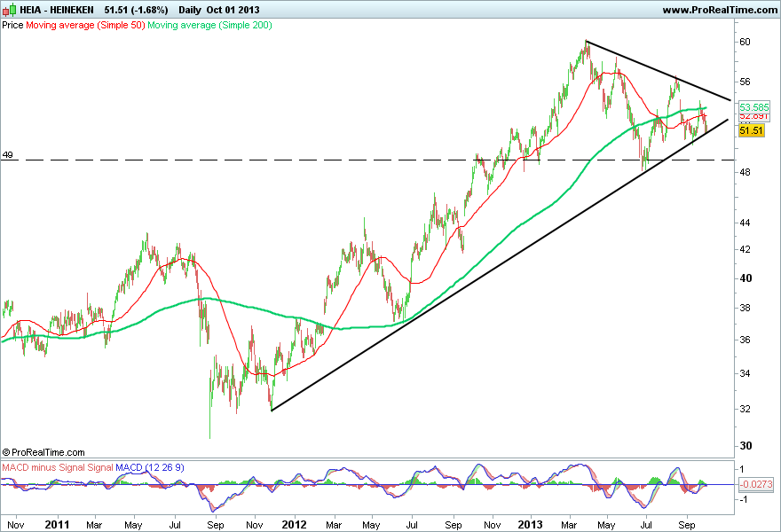781x532 pixels.
Task: Click the 2011 year label on the time axis
Action: pyautogui.click(x=57, y=525)
